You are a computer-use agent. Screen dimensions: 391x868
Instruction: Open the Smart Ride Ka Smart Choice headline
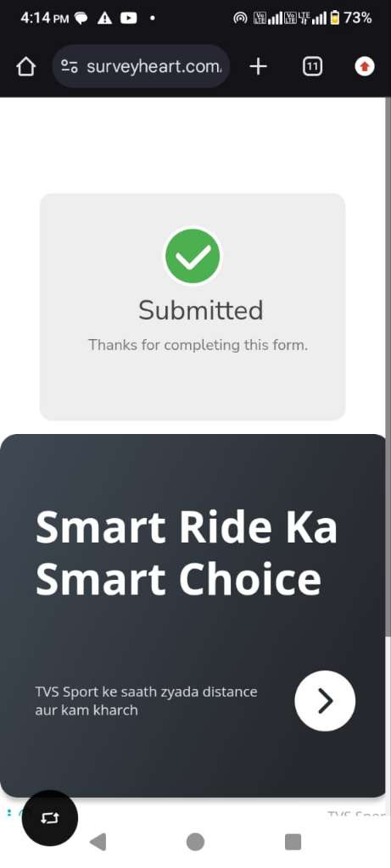coord(187,552)
